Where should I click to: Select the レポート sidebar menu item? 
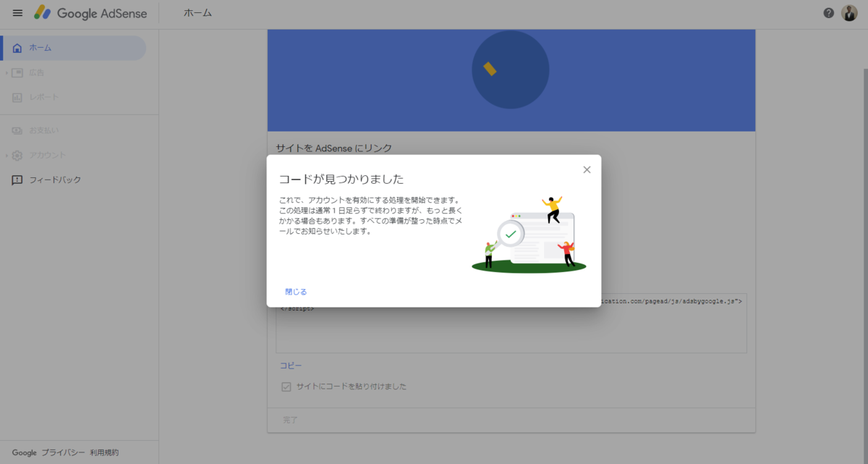pos(73,97)
